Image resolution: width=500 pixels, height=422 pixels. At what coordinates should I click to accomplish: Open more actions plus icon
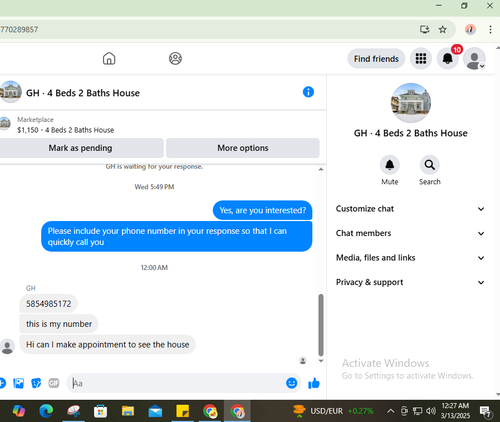(x=2, y=383)
